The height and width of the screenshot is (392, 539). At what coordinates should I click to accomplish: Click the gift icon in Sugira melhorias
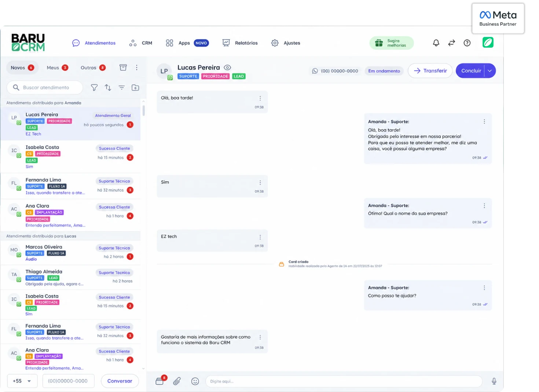(x=379, y=43)
